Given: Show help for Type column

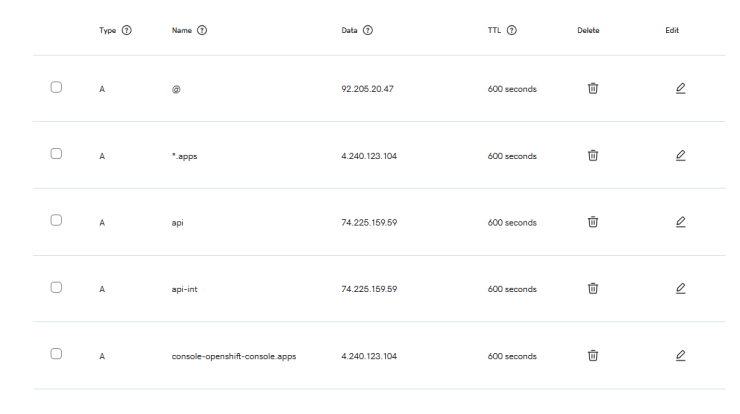Looking at the screenshot, I should click(x=126, y=30).
